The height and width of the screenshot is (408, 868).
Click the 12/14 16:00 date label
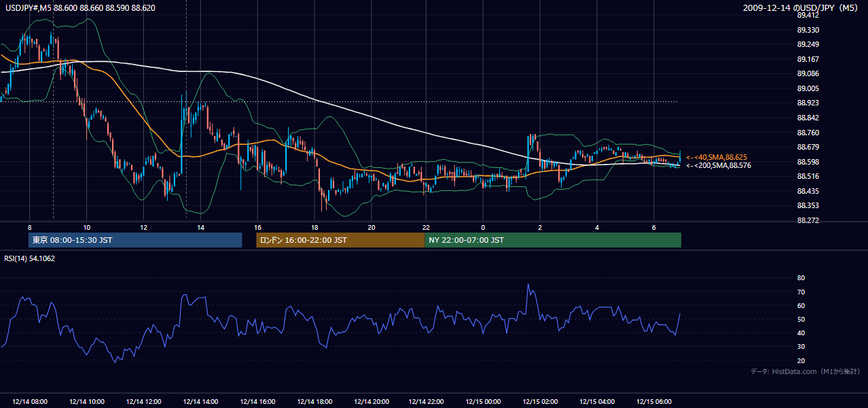pyautogui.click(x=257, y=402)
